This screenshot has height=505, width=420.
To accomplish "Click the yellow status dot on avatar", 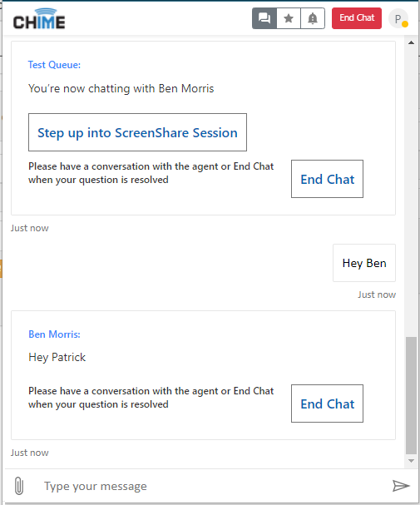I will (x=405, y=24).
